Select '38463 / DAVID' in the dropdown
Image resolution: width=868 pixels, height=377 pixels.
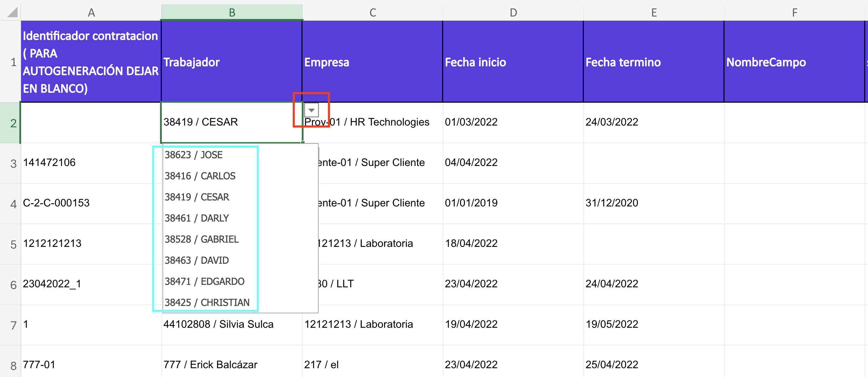point(241,260)
